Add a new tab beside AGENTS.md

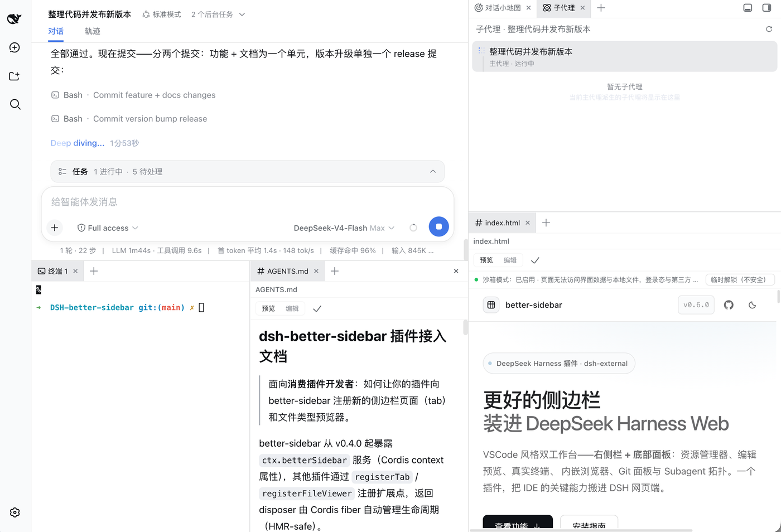point(335,271)
